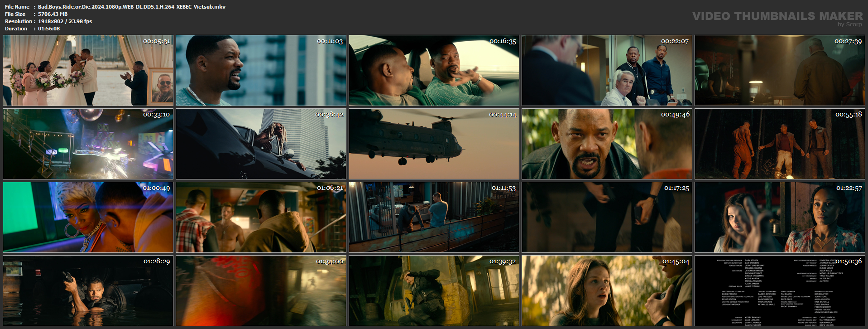Select the thumbnail stamped 00:16:35

(x=434, y=70)
